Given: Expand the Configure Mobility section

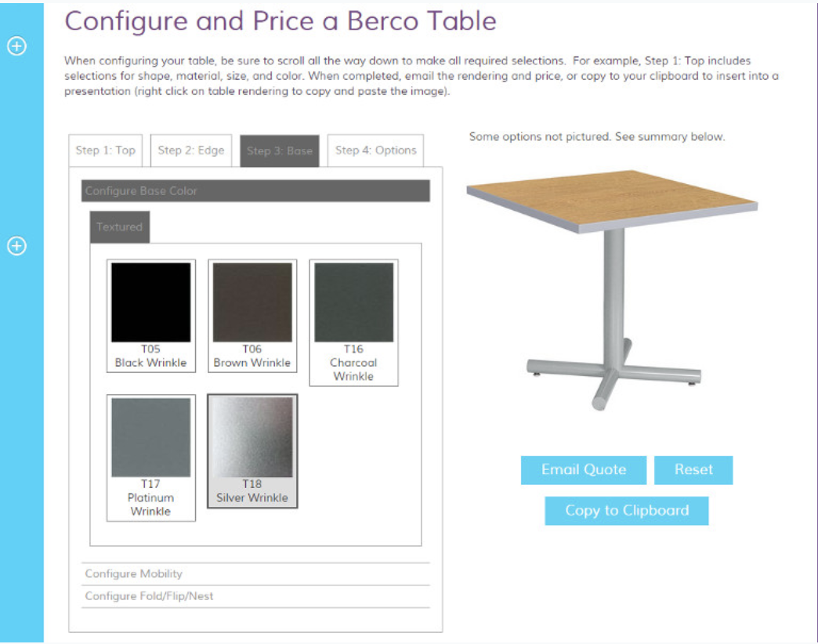Looking at the screenshot, I should click(x=255, y=573).
